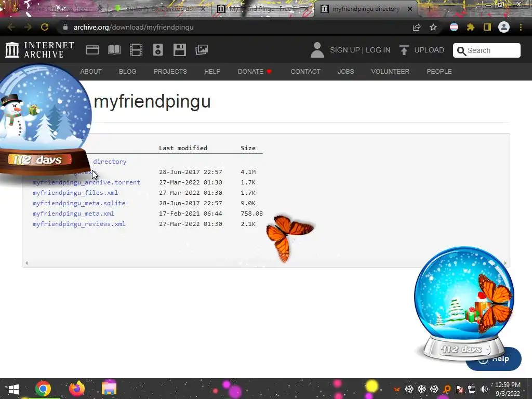Open the VOLUNTEER menu item

[x=390, y=72]
